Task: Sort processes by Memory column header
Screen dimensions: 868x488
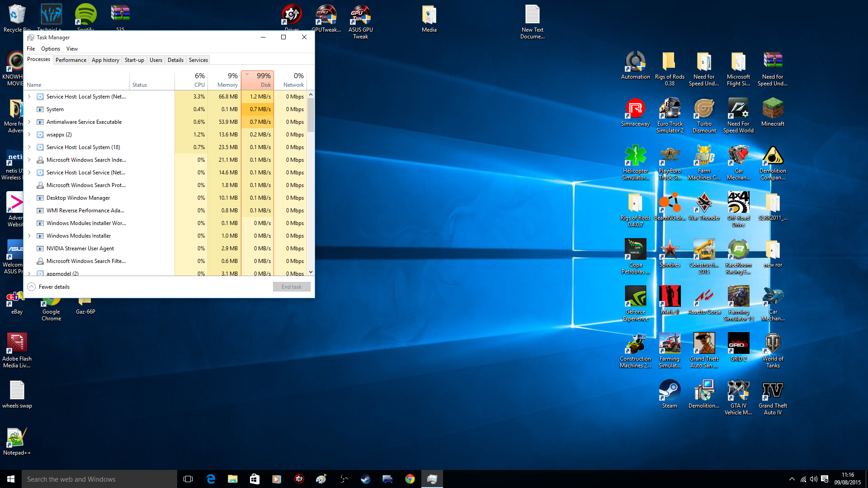Action: click(225, 80)
